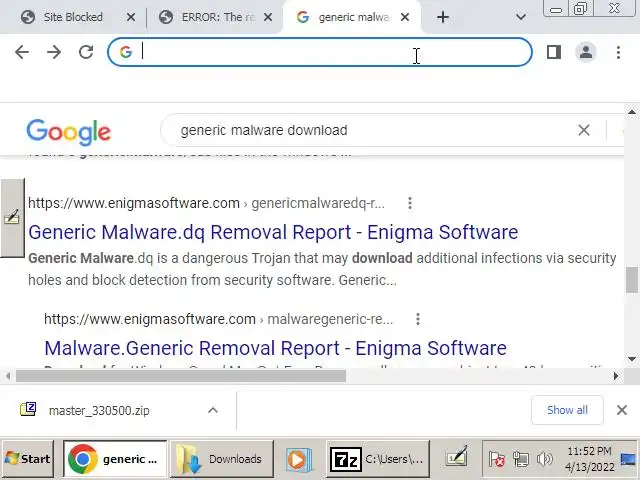Click the Google logo
The image size is (640, 480).
tap(69, 131)
